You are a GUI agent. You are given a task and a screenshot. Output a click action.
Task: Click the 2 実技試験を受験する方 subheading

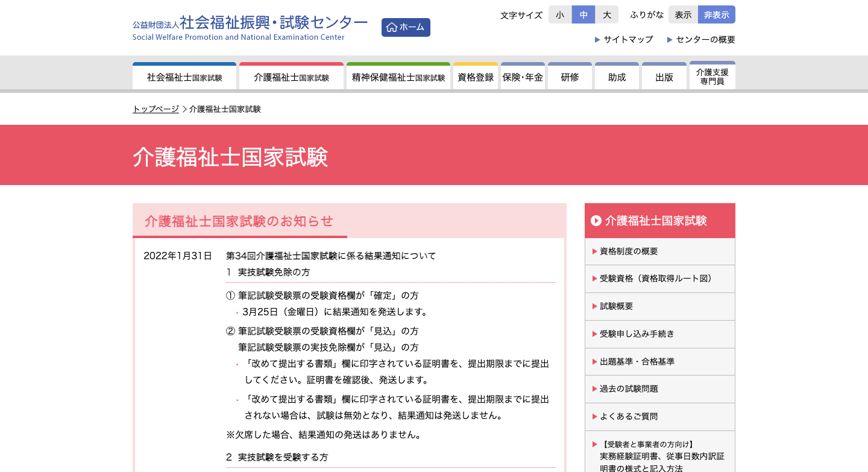pyautogui.click(x=277, y=457)
